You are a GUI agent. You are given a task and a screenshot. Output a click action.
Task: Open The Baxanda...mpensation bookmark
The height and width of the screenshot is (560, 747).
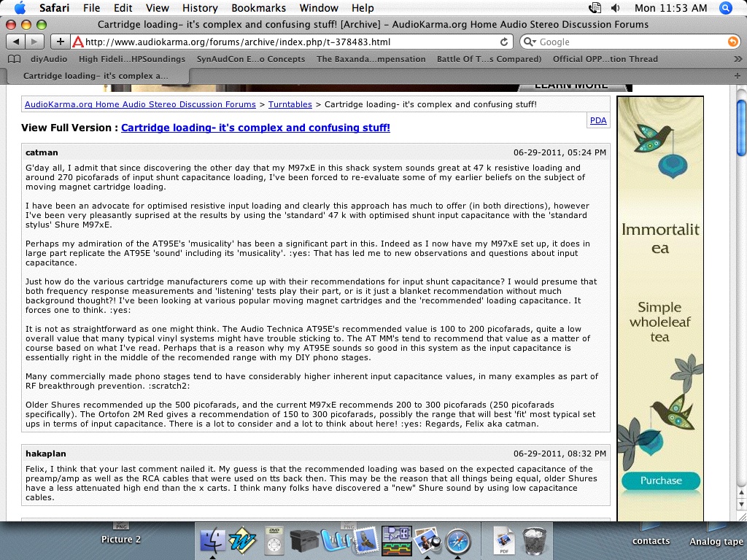coord(371,59)
